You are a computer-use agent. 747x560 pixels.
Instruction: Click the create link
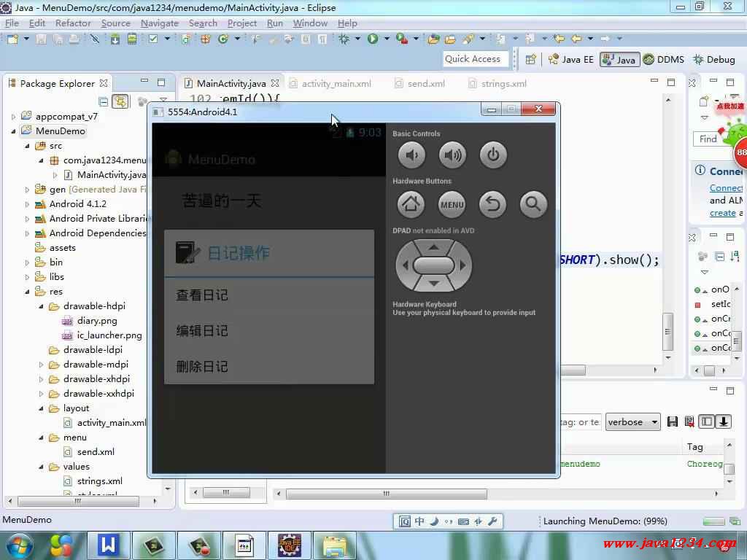tap(723, 213)
